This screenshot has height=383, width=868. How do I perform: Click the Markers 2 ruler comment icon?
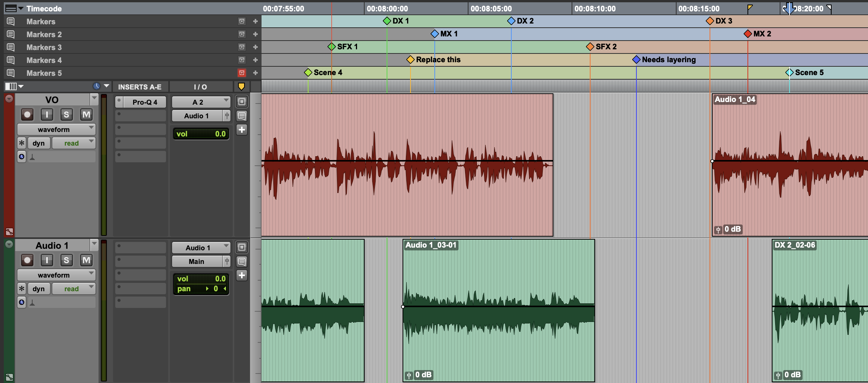pyautogui.click(x=11, y=35)
